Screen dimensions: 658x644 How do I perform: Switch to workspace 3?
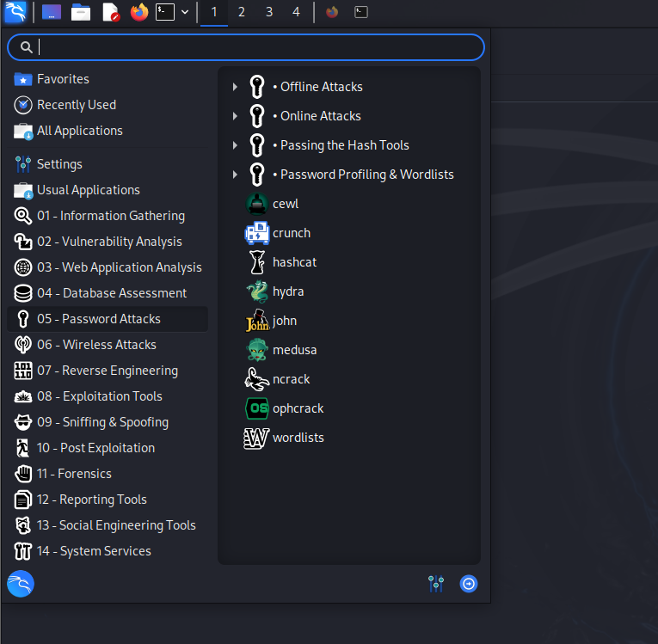(x=269, y=12)
